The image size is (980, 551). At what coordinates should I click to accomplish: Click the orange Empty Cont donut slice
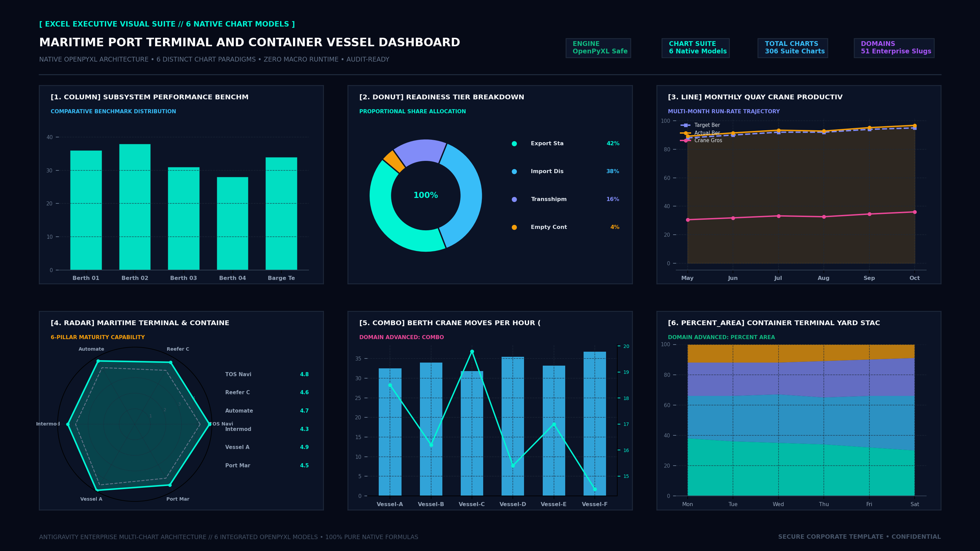pyautogui.click(x=394, y=162)
